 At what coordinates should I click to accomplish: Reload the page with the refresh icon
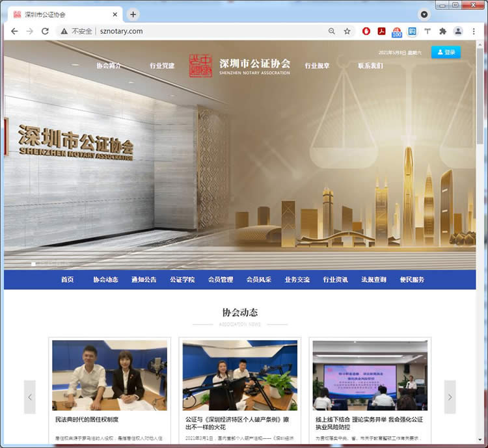45,31
